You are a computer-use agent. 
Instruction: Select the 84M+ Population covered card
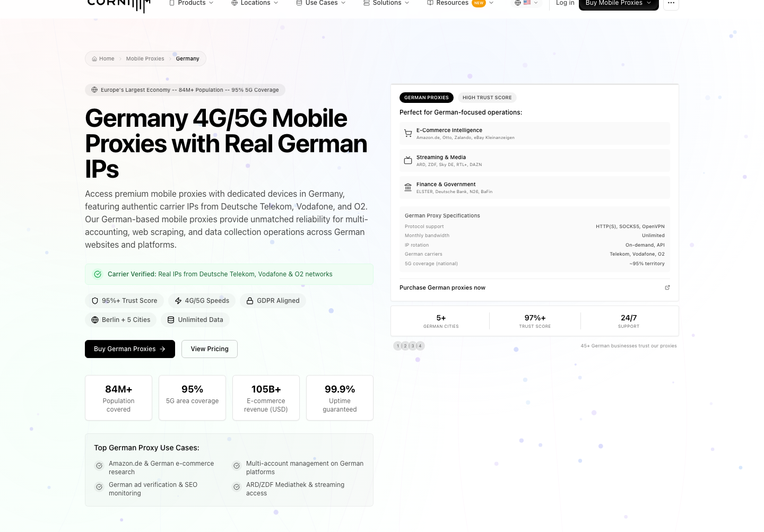coord(118,398)
